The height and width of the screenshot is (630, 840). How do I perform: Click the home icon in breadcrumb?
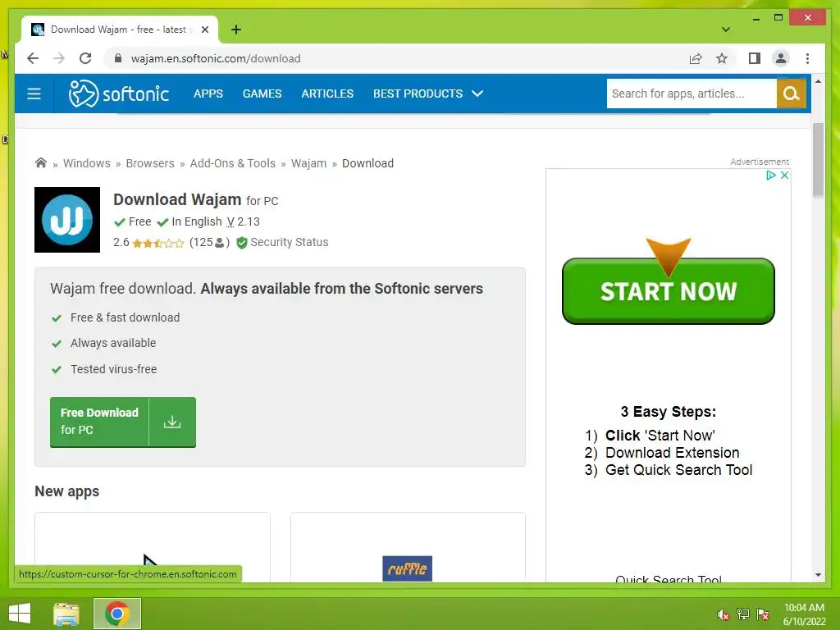coord(41,163)
